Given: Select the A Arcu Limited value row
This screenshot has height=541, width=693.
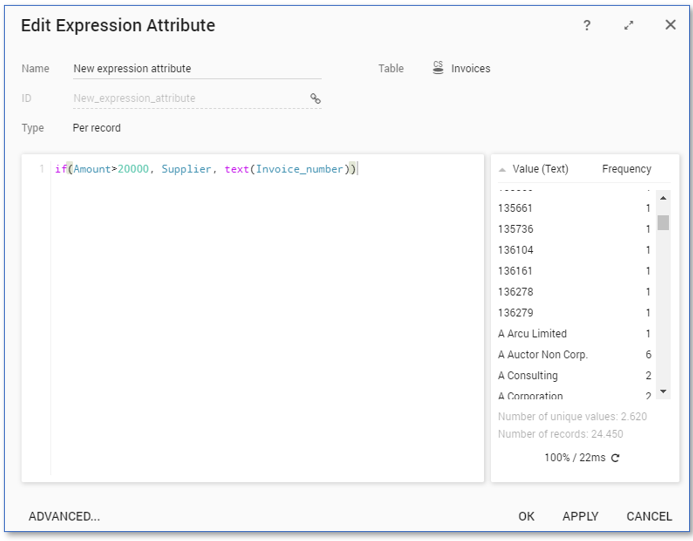Looking at the screenshot, I should pyautogui.click(x=532, y=334).
